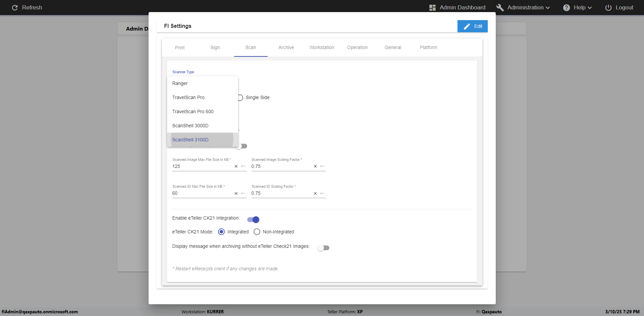The height and width of the screenshot is (316, 644).
Task: Enable the archiving without Check21 images message toggle
Action: 323,248
